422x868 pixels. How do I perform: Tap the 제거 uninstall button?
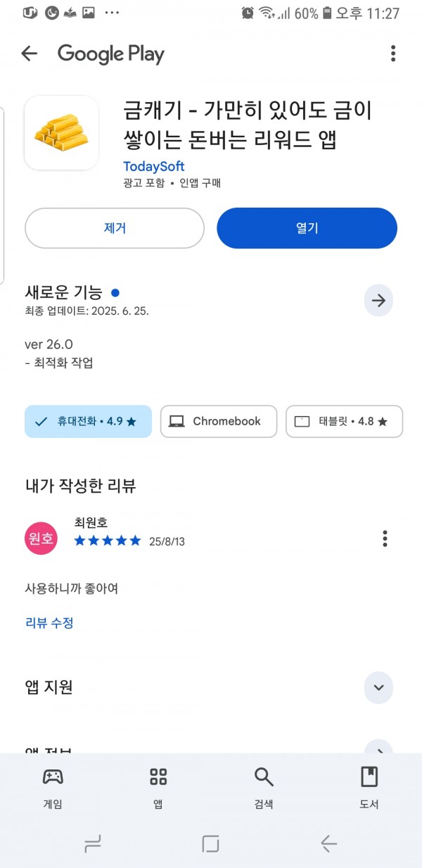[115, 228]
